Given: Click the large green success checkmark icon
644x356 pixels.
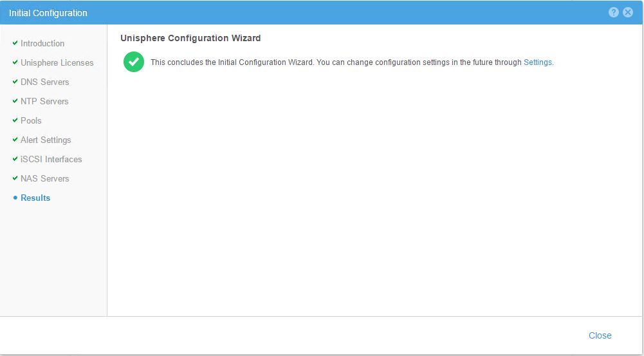Looking at the screenshot, I should pyautogui.click(x=133, y=62).
